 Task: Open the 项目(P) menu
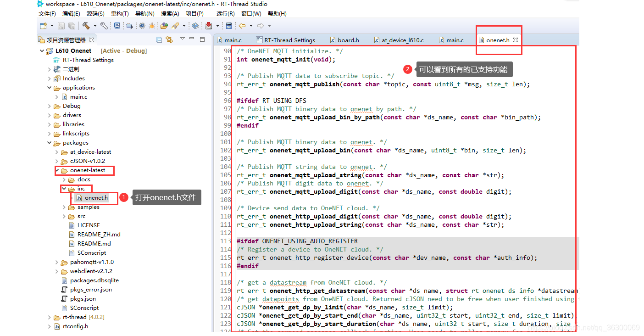pos(194,14)
